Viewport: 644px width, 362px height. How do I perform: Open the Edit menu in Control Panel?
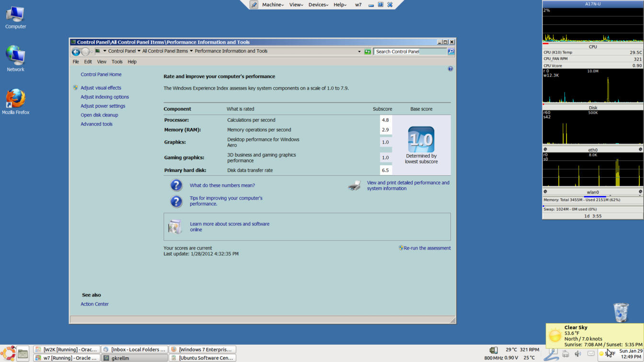(x=88, y=62)
